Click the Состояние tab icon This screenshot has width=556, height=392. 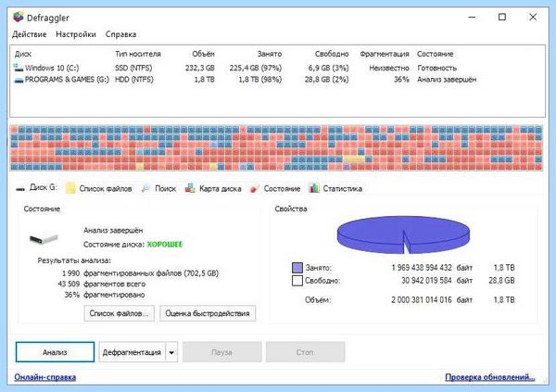click(x=255, y=188)
